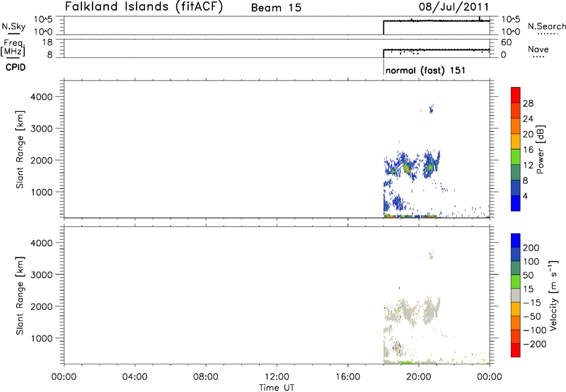Click the 'Velocity [m s-1]' colorbar title
The image size is (566, 392).
(x=553, y=295)
